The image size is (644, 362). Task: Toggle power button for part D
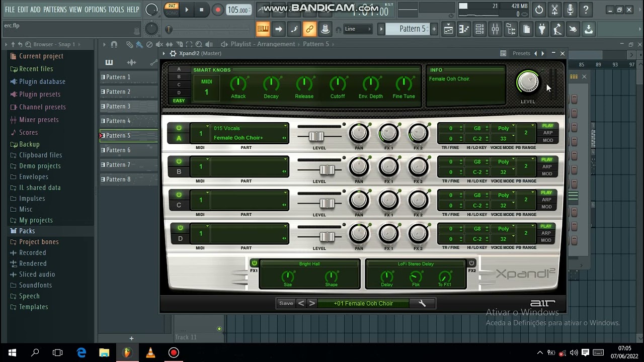pyautogui.click(x=180, y=228)
